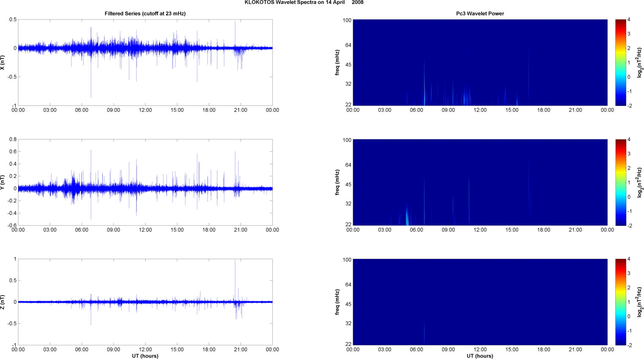
Task: Click the 09:00 tick under the middle spectrogram
Action: [448, 230]
